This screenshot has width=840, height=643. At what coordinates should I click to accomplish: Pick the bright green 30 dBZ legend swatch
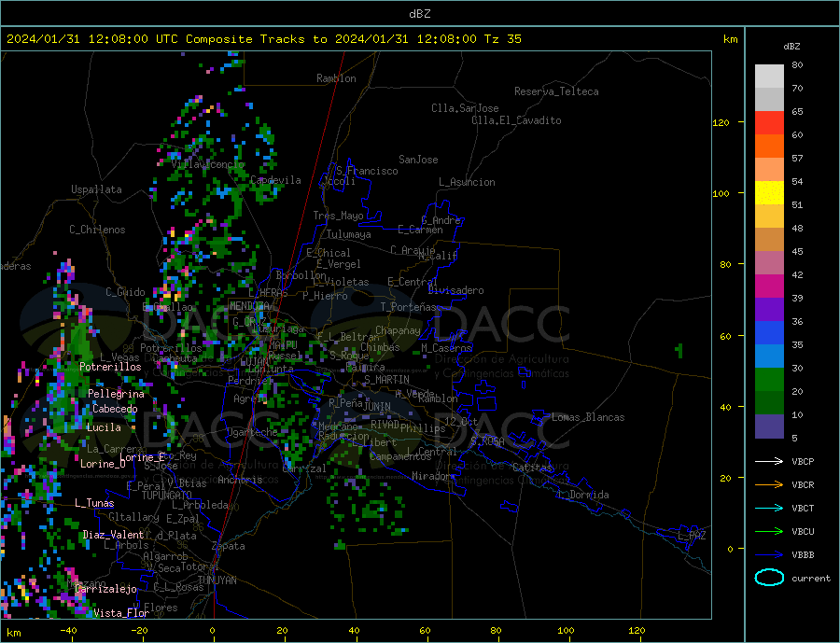[x=769, y=380]
